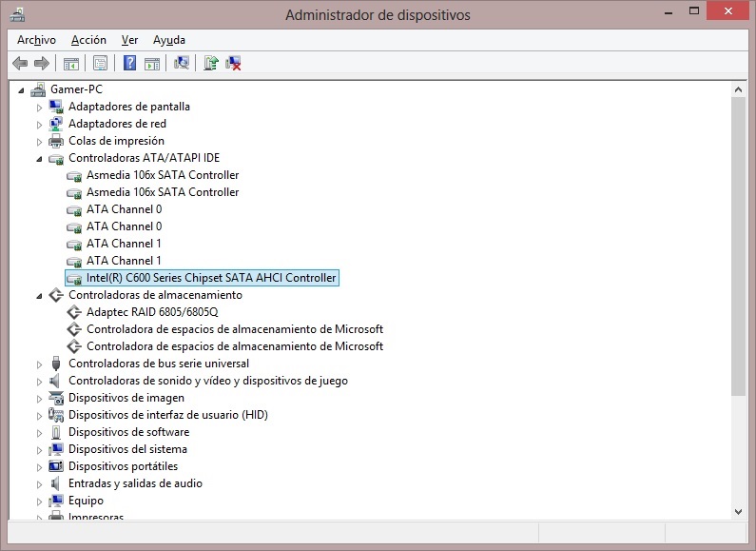Click the scrollbar down arrow
The image size is (756, 551).
pyautogui.click(x=738, y=511)
